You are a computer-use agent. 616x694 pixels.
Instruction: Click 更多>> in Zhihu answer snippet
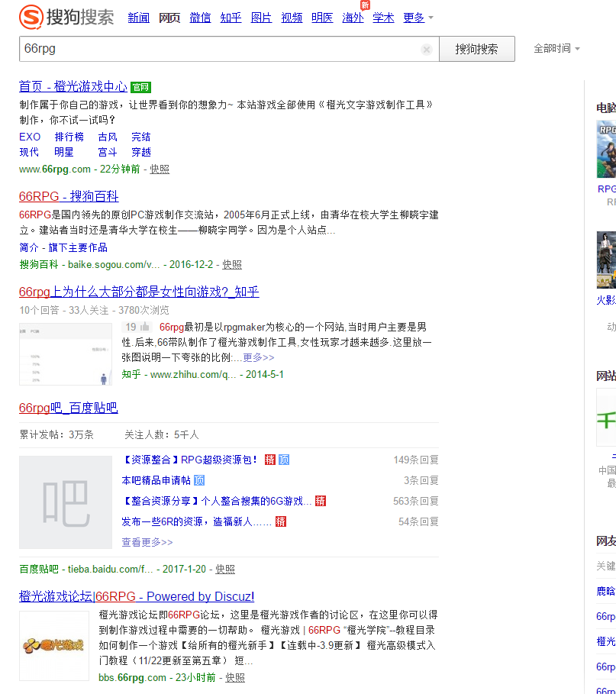(259, 357)
